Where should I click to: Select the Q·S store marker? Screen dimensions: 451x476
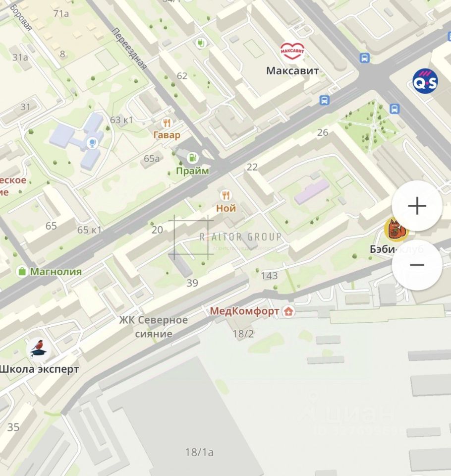(x=425, y=81)
